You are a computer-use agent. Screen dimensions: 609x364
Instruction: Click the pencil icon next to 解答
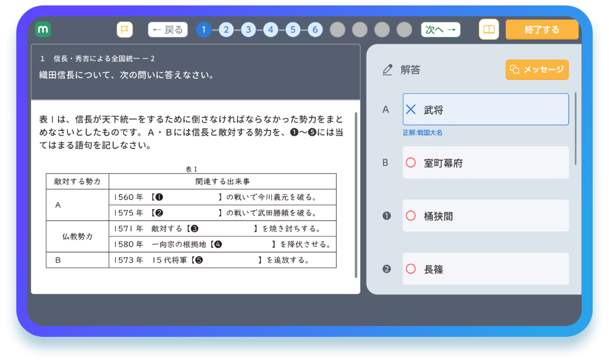point(387,70)
